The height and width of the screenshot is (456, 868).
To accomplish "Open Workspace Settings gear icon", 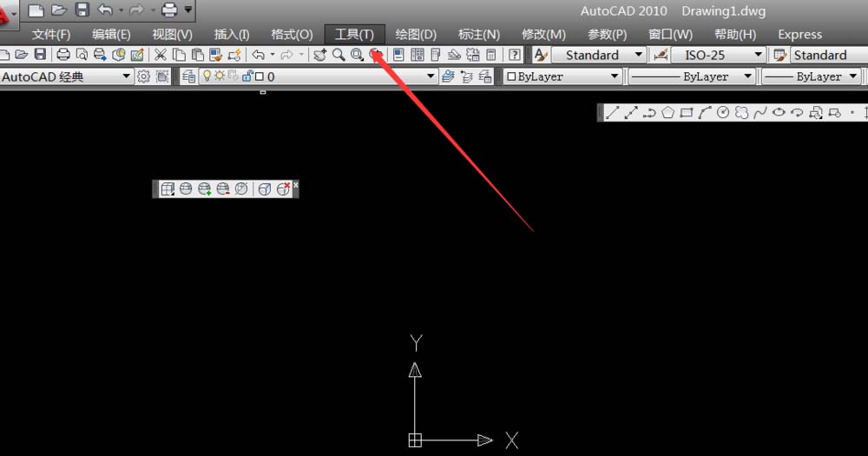I will point(143,76).
